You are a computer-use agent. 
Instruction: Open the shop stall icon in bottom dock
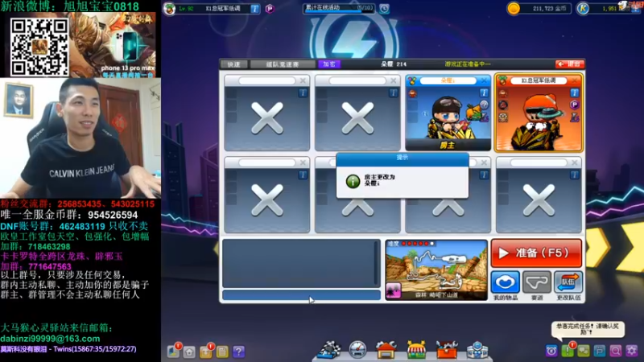416,350
